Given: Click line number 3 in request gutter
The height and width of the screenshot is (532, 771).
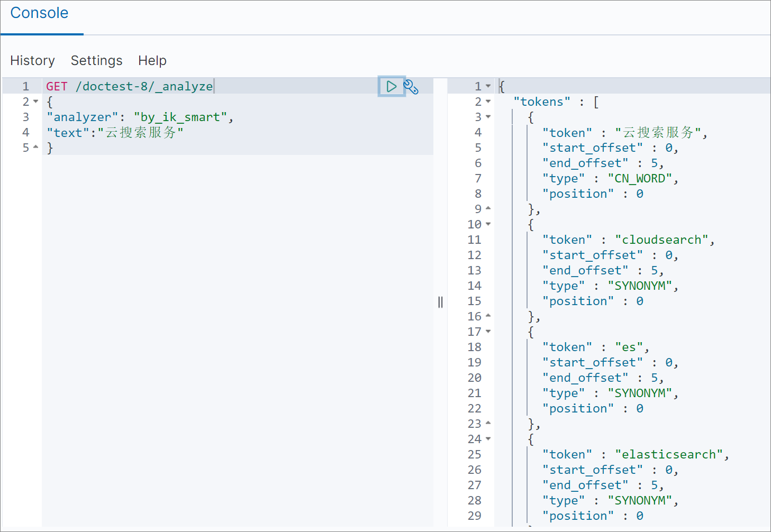Looking at the screenshot, I should click(x=26, y=117).
